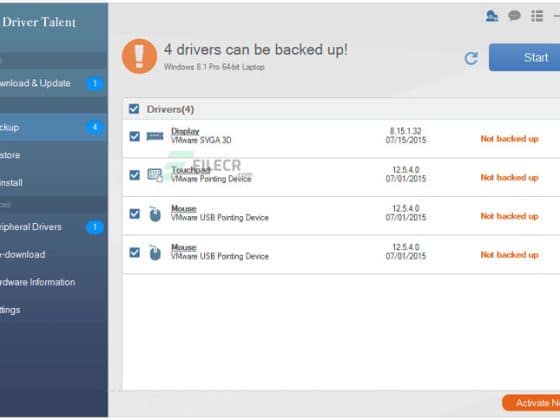Click the Driver Talent title logo
The image size is (560, 420).
pyautogui.click(x=39, y=22)
